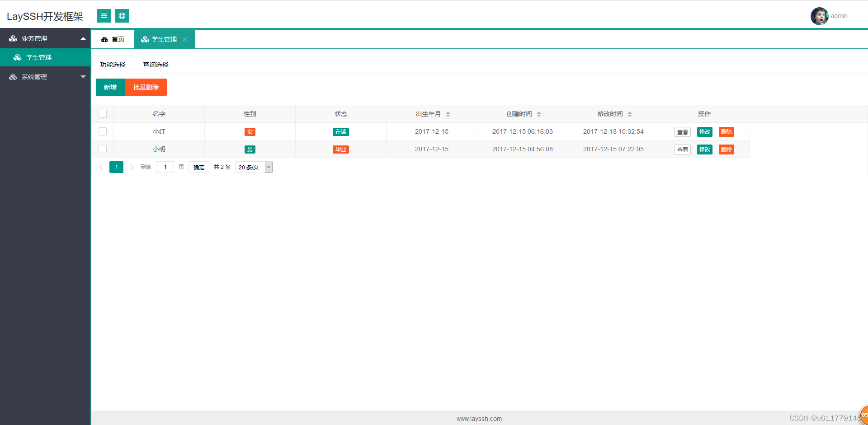The width and height of the screenshot is (868, 425).
Task: Open the 查询选择 tab
Action: coord(155,65)
